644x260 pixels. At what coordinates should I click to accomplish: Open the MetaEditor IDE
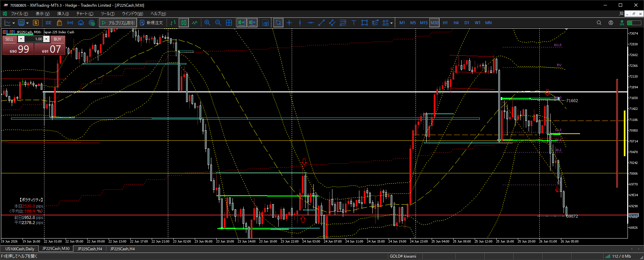48,23
